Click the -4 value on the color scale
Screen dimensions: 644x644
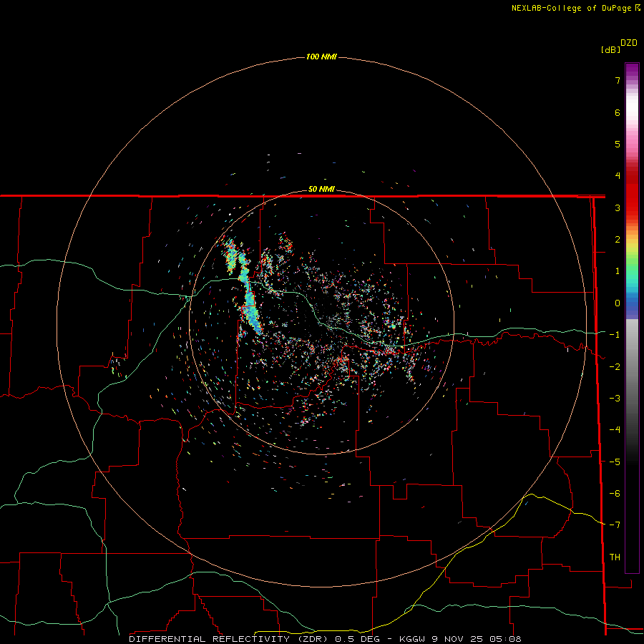(615, 430)
